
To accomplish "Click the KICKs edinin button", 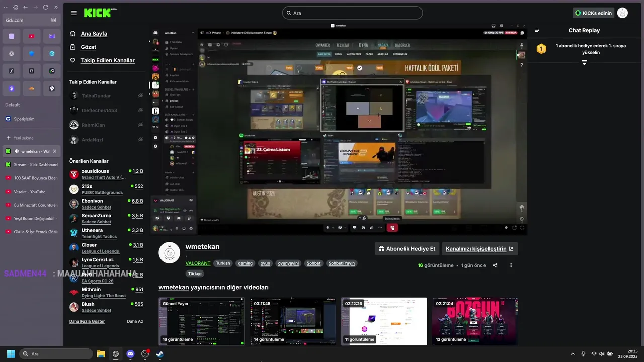I will pos(594,13).
